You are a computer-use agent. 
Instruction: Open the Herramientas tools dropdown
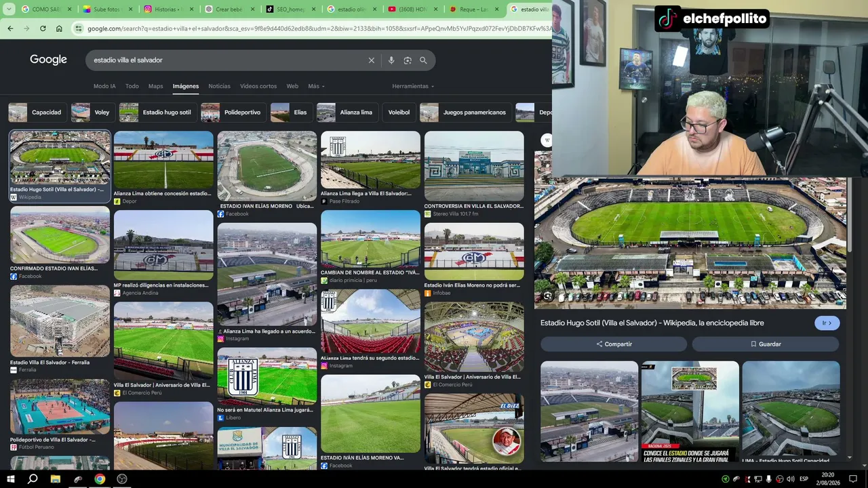(x=413, y=86)
